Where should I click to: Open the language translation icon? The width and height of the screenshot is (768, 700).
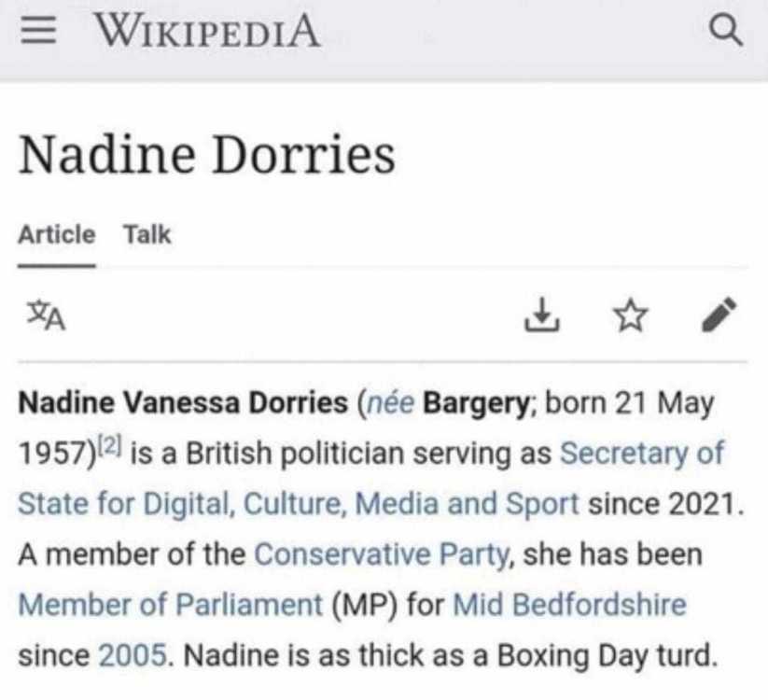[x=46, y=315]
